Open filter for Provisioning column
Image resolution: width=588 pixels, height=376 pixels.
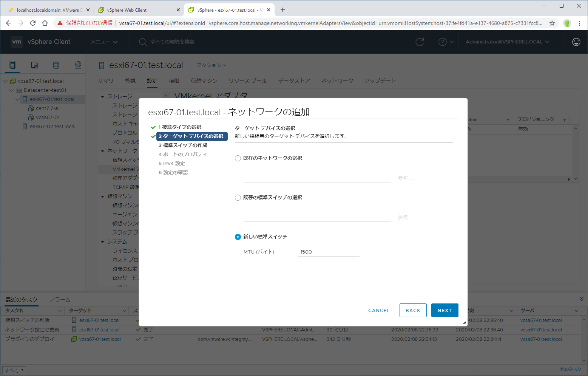click(565, 120)
